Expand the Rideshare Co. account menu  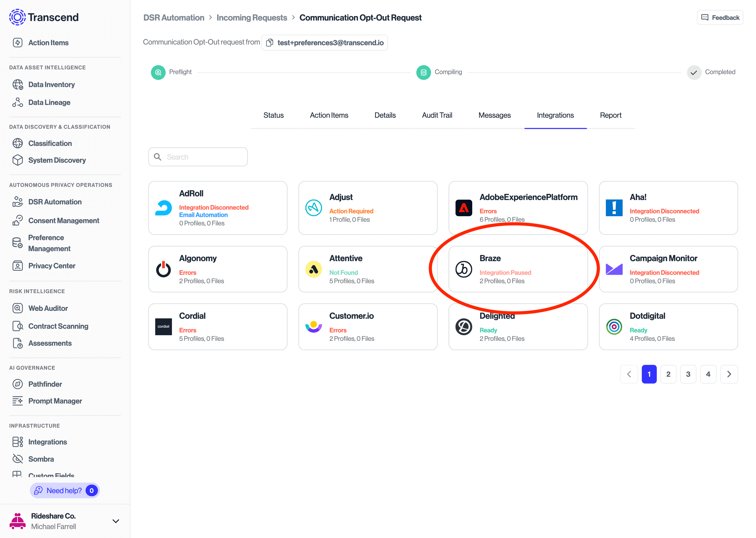point(116,521)
